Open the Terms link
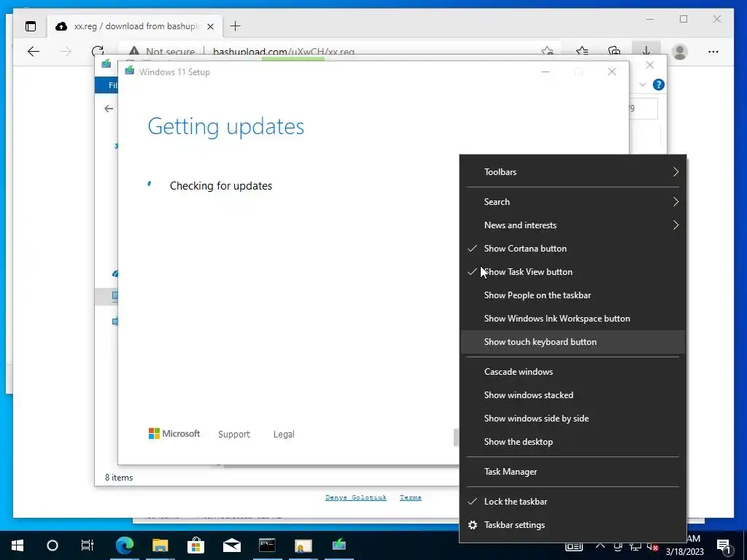Screen dimensions: 747x560 click(411, 497)
